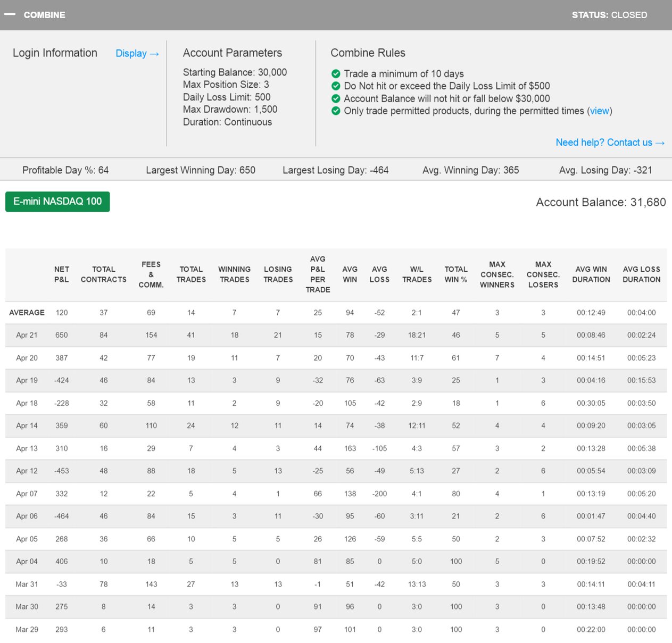Image resolution: width=672 pixels, height=643 pixels.
Task: Click green check beside Trade minimum 10 days
Action: point(336,73)
